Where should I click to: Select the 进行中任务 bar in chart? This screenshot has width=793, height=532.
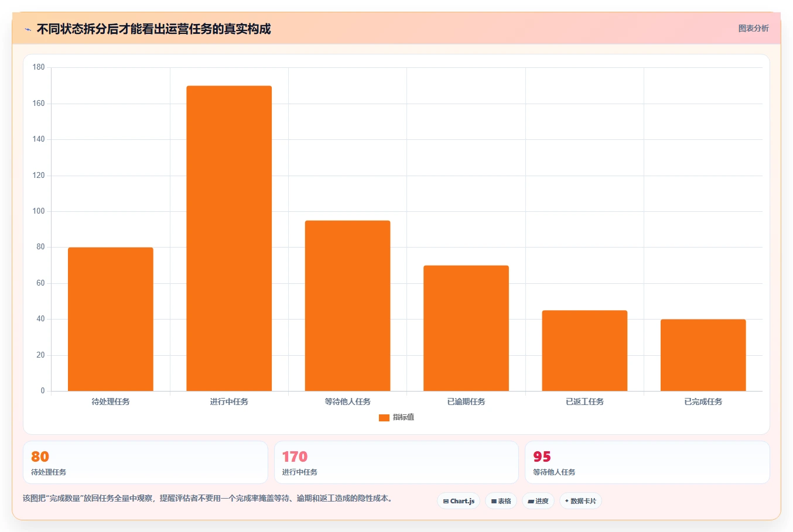(229, 238)
